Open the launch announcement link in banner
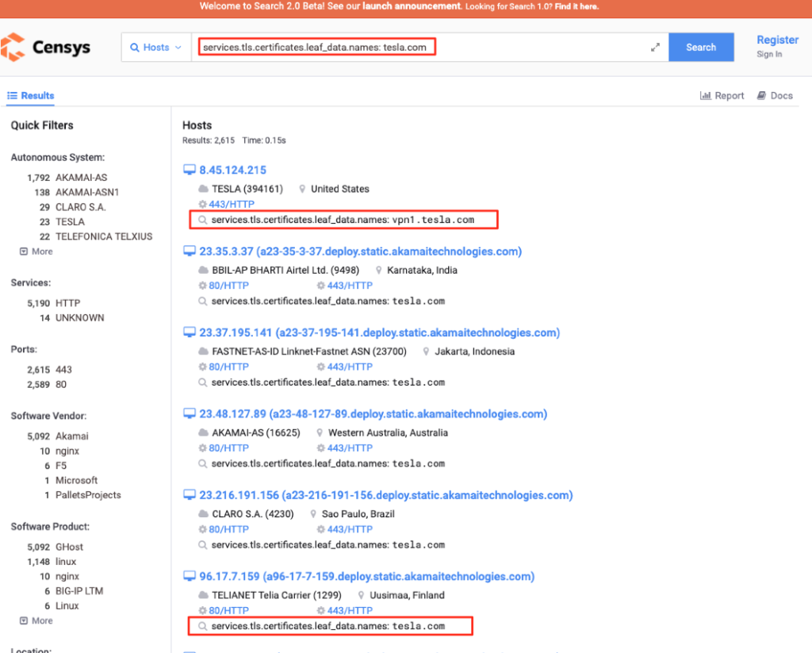The height and width of the screenshot is (653, 812). tap(412, 6)
